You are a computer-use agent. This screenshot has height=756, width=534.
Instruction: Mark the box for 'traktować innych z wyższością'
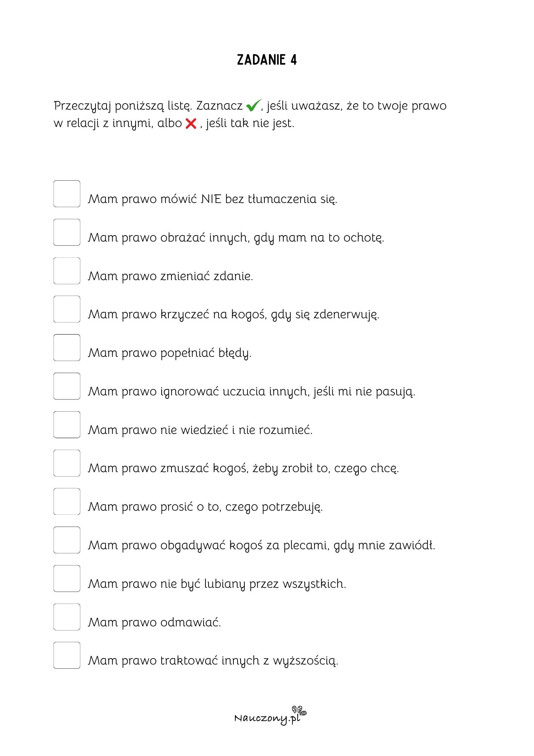point(67,655)
